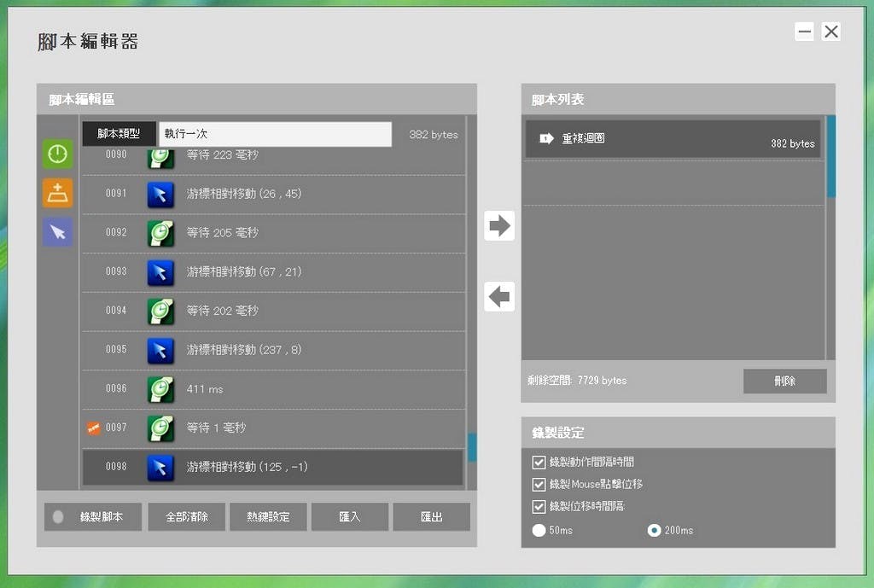
Task: Click the cursor move icon on row 0093
Action: point(160,272)
